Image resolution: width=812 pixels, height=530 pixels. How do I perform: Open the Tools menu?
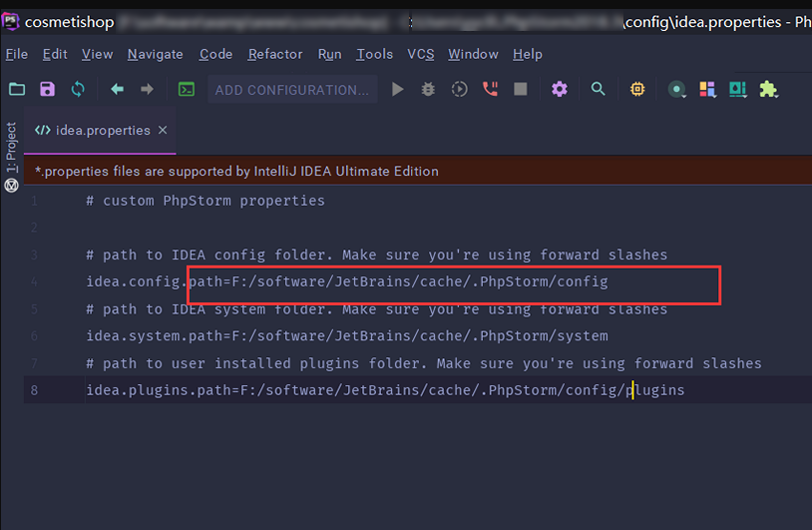374,54
